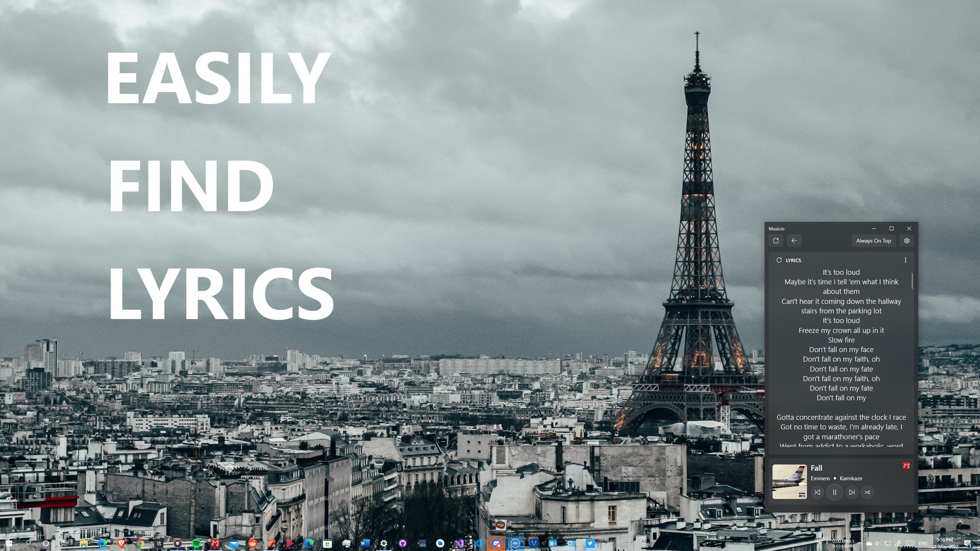Click the skip previous track icon
Viewport: 980px width, 551px height.
pos(818,492)
